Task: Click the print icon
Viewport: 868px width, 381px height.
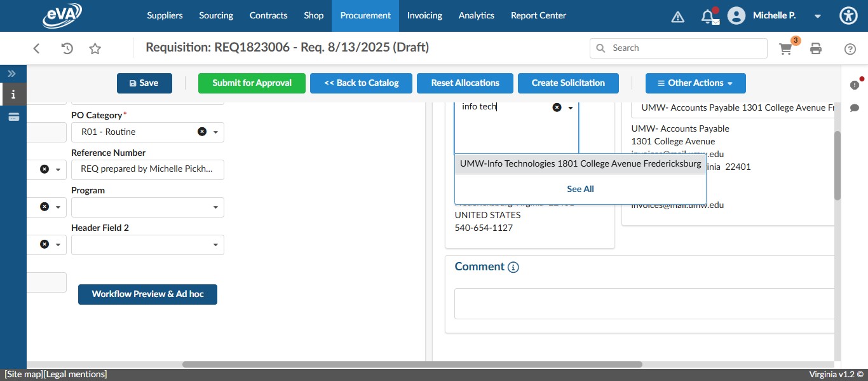Action: (x=816, y=48)
